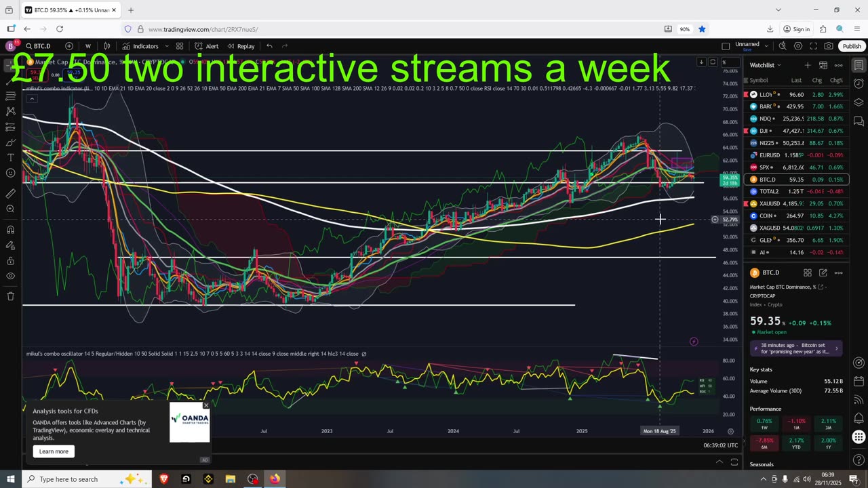Click Learn more on the OANDA ad
Image resolution: width=868 pixels, height=488 pixels.
click(x=54, y=451)
